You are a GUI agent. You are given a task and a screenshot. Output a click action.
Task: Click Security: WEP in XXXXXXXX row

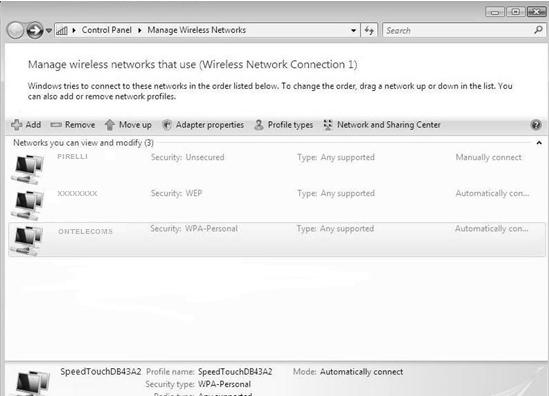tap(176, 193)
